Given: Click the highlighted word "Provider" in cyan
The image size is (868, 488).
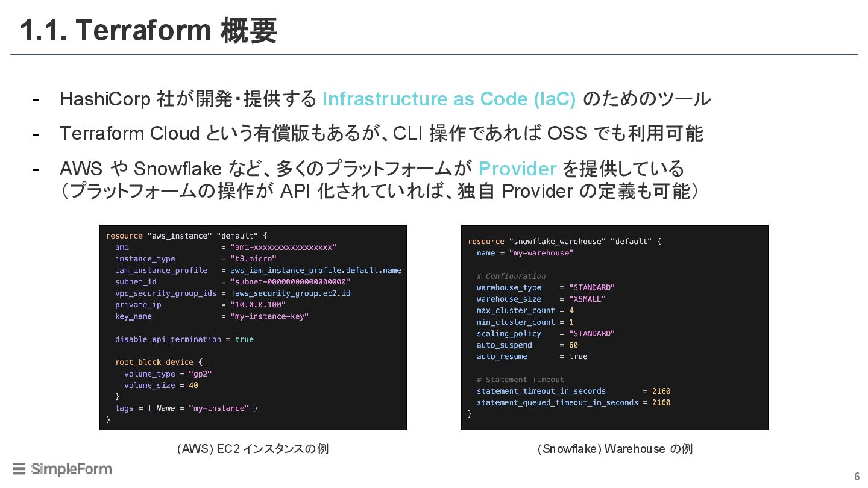Looking at the screenshot, I should (517, 168).
